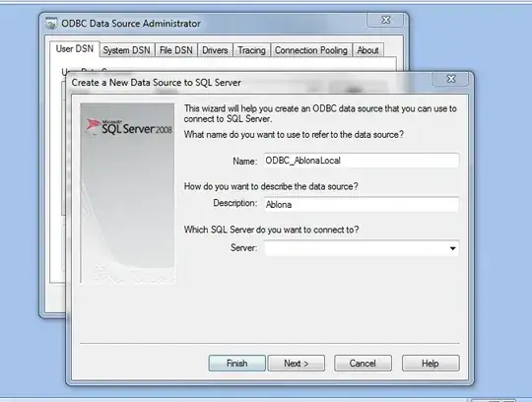Open the System DSN tab
Image resolution: width=532 pixels, height=402 pixels.
pyautogui.click(x=126, y=50)
